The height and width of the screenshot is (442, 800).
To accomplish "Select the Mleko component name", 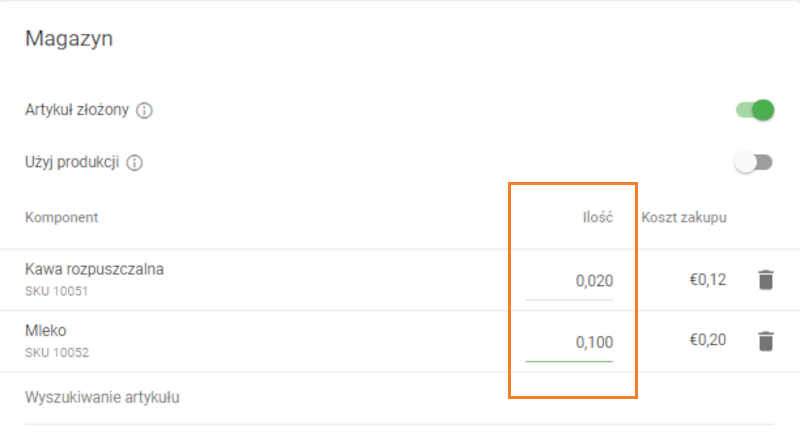I will coord(45,330).
